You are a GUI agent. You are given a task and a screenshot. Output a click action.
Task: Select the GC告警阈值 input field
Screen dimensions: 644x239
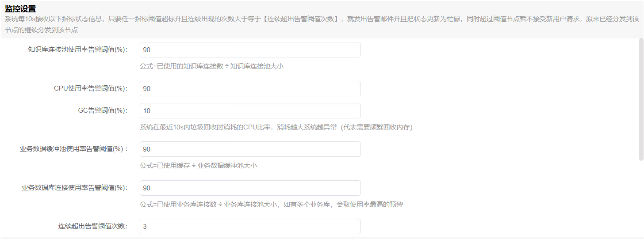(250, 111)
